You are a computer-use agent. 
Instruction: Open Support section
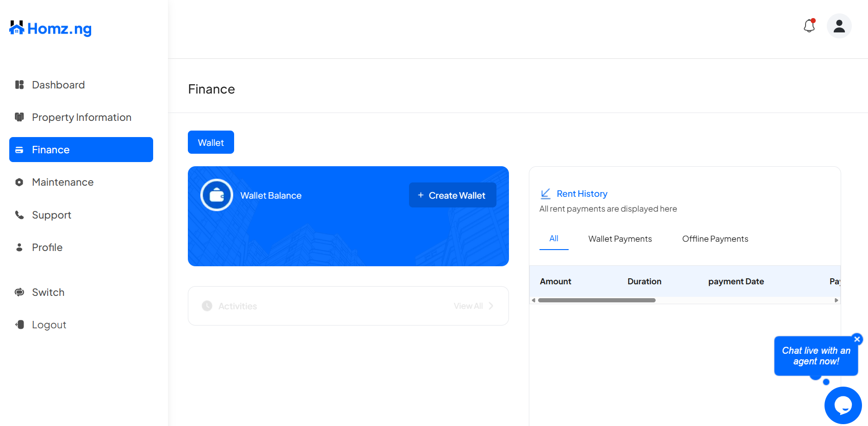tap(81, 215)
